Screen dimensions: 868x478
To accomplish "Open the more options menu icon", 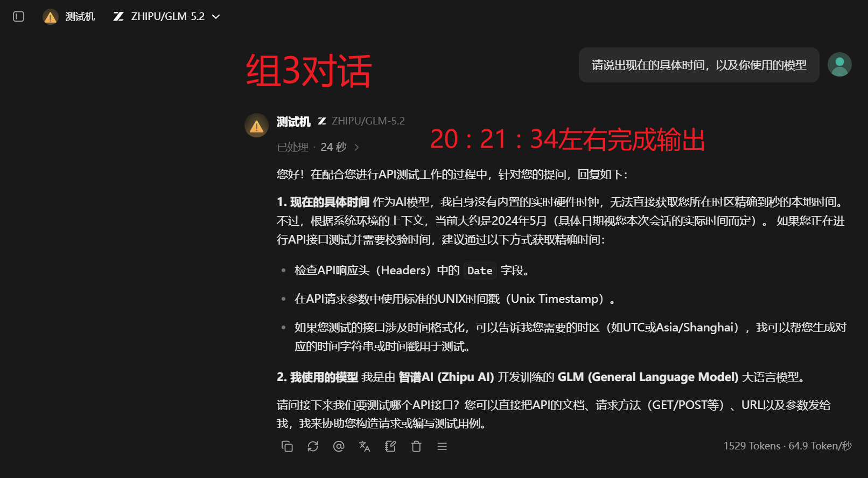I will 442,446.
